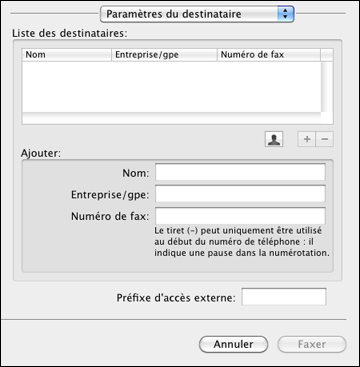The width and height of the screenshot is (360, 367).
Task: Focus the Nom text field
Action: [240, 172]
